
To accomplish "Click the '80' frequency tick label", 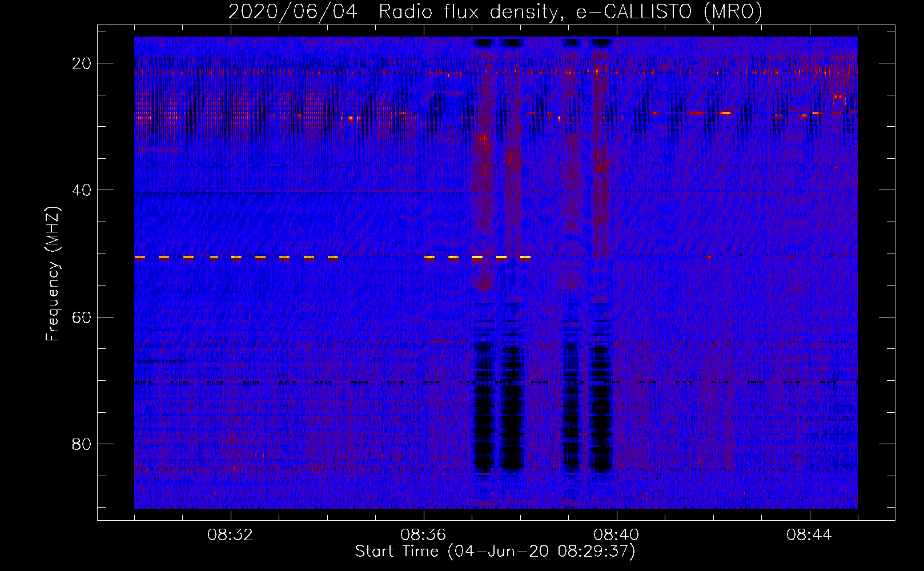I will tap(82, 444).
